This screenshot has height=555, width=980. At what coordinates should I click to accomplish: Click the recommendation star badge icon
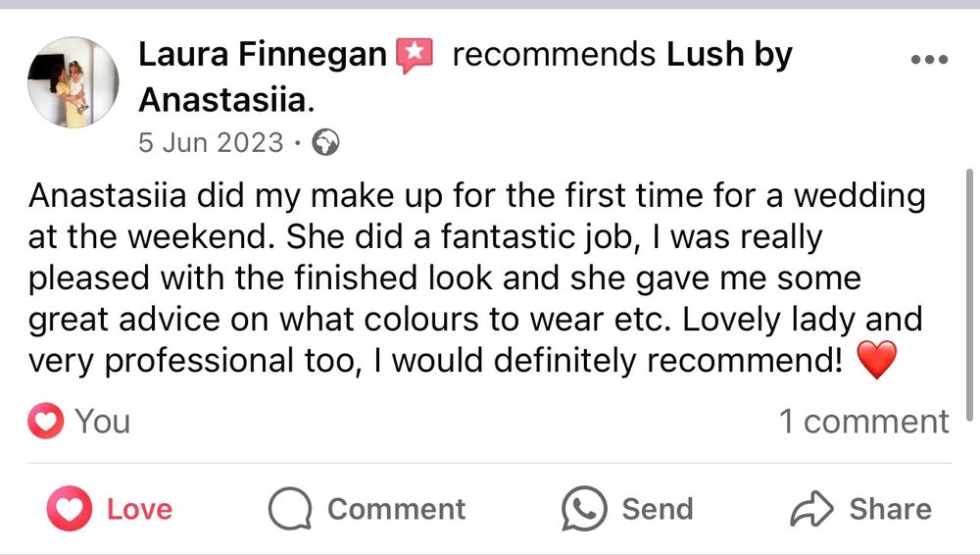(x=415, y=56)
